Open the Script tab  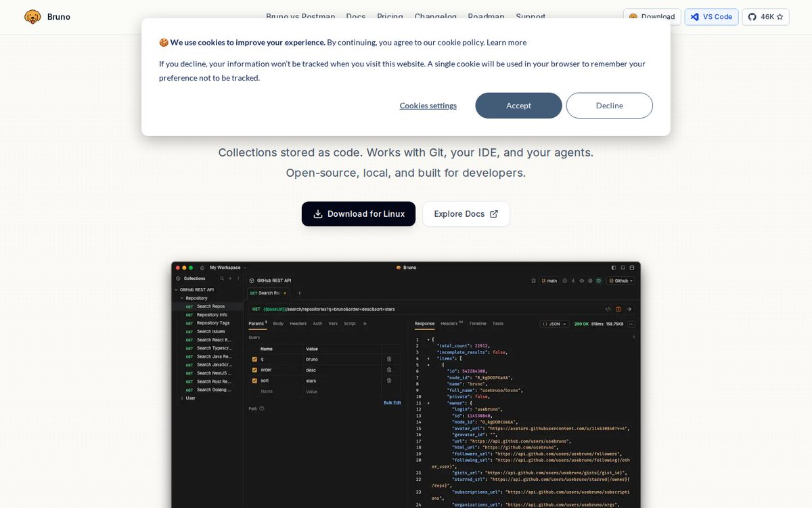(x=350, y=324)
